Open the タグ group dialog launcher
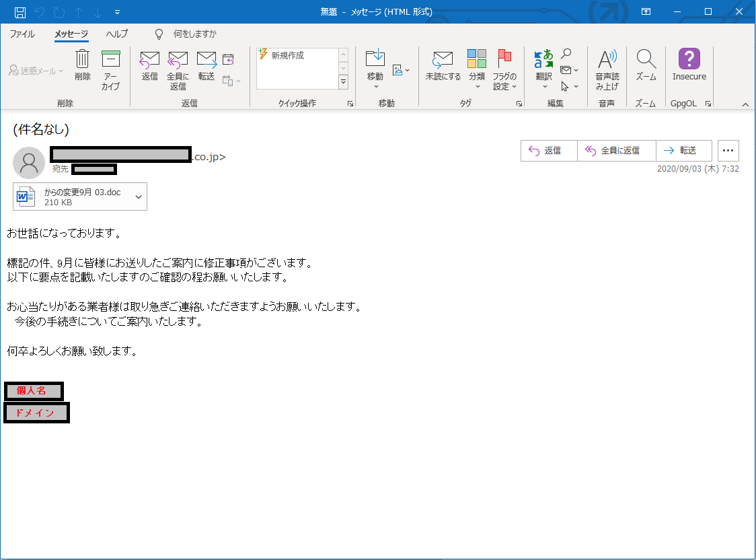The width and height of the screenshot is (756, 560). 519,104
